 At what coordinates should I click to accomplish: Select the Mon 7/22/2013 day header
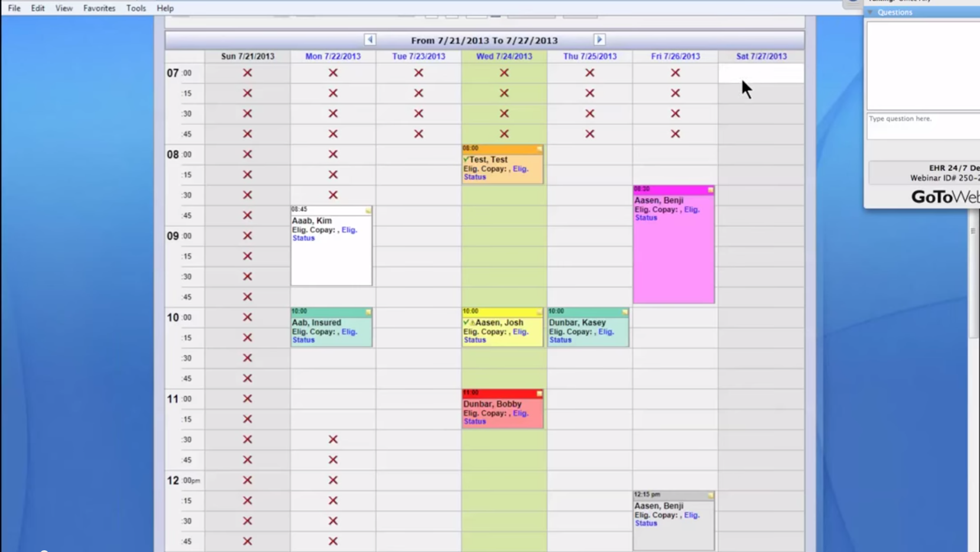(x=333, y=56)
